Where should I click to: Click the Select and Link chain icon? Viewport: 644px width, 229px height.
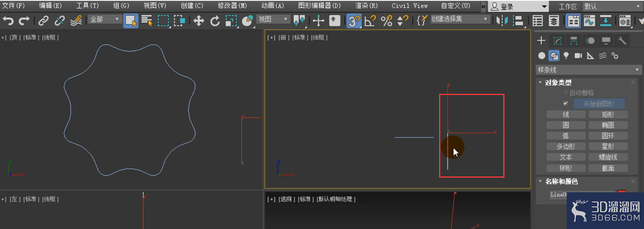tap(43, 20)
